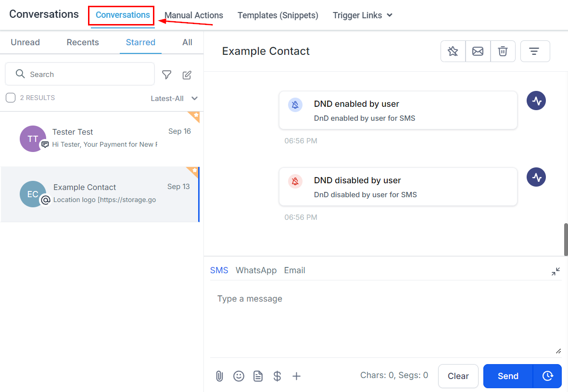
Task: Open the emoji picker
Action: (x=239, y=376)
